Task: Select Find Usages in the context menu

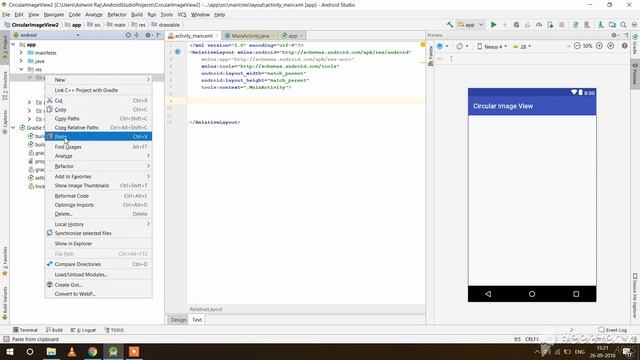Action: [x=98, y=147]
